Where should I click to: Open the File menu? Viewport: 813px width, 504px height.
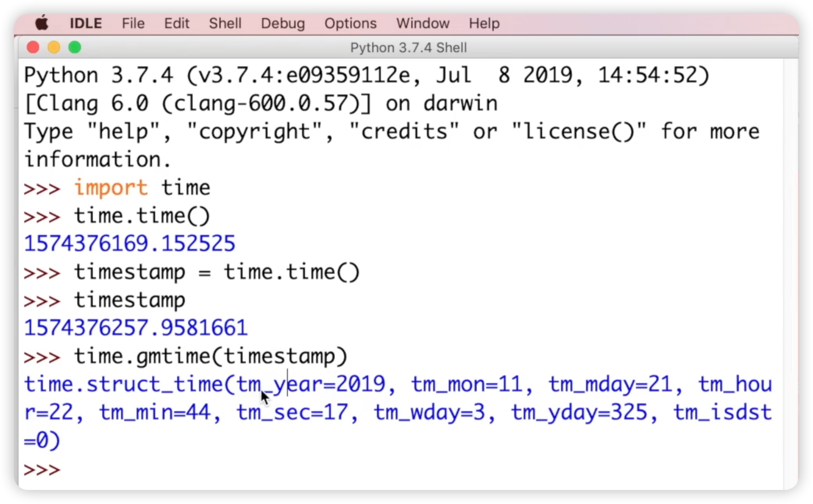tap(133, 23)
